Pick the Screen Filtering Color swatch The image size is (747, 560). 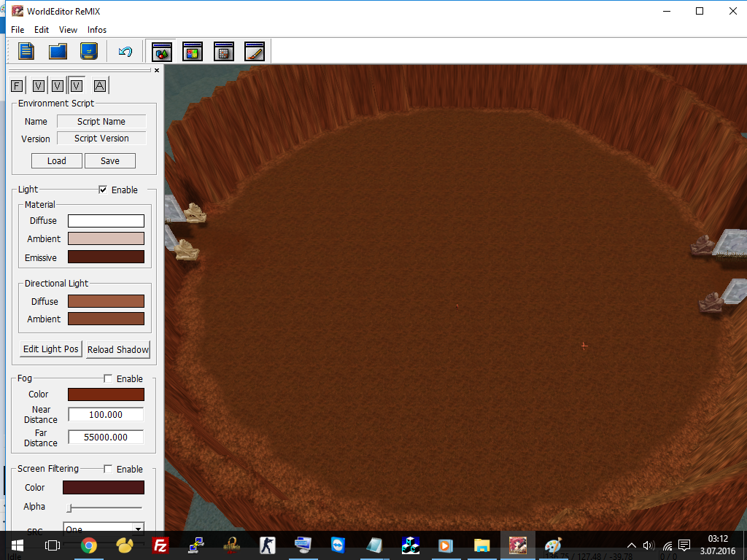(104, 487)
